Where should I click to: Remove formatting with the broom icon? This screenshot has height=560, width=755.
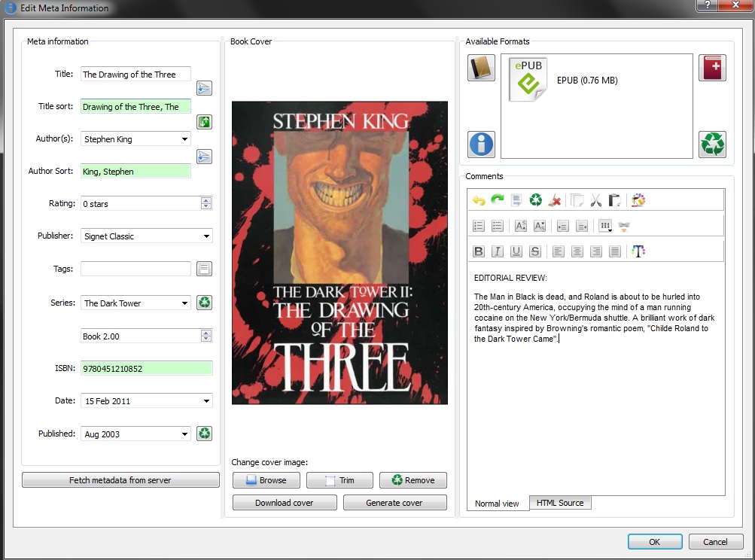point(554,200)
